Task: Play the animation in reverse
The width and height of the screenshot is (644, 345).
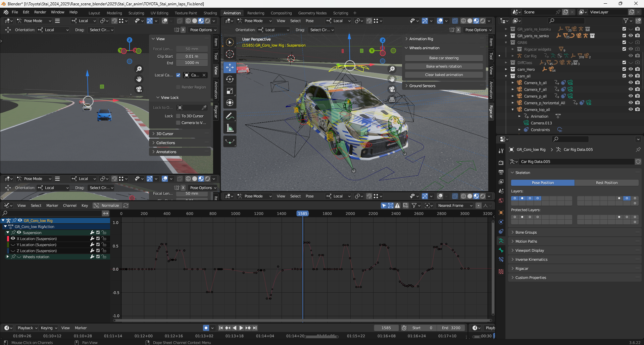Action: [235, 328]
